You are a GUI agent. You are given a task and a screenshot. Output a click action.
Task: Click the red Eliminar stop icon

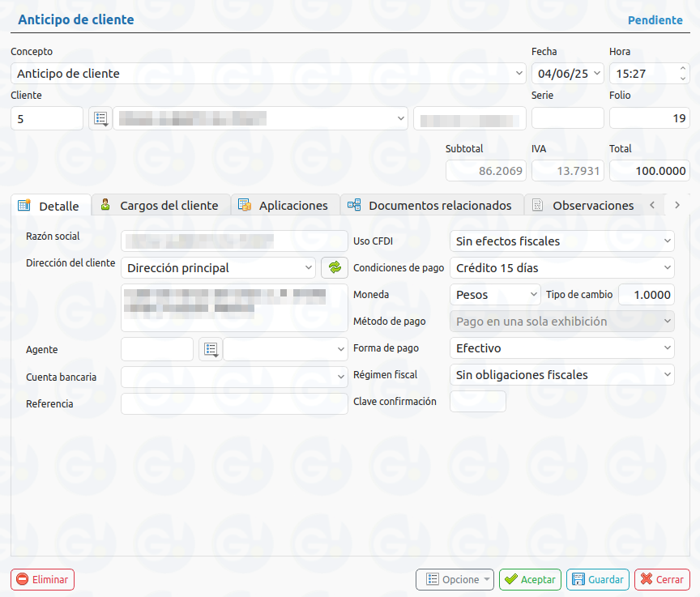coord(22,579)
